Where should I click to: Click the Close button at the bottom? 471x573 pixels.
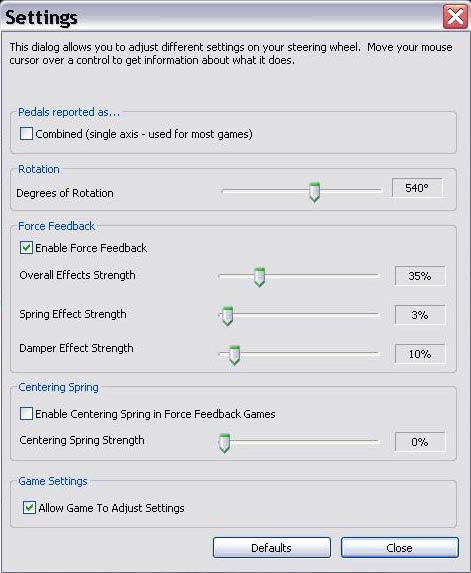click(x=399, y=547)
